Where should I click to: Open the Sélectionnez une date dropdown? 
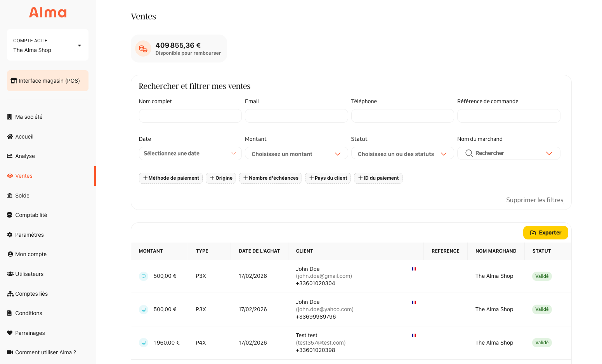pos(190,153)
